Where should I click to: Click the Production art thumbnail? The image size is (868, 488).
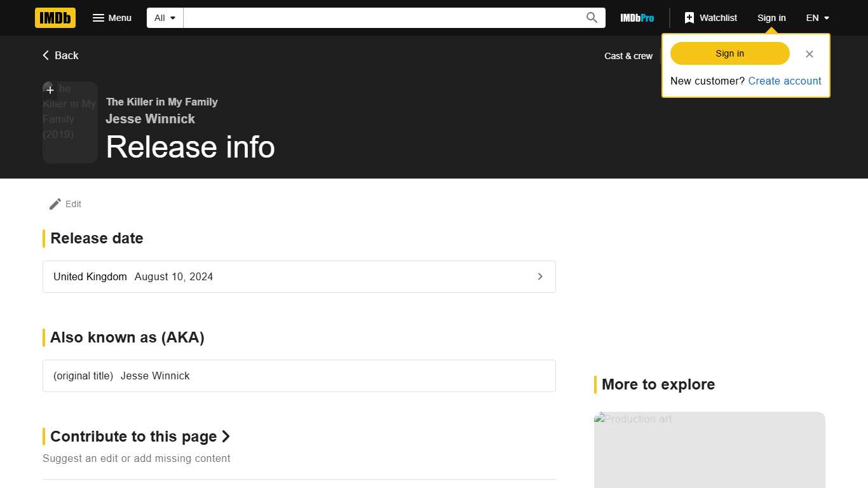709,449
